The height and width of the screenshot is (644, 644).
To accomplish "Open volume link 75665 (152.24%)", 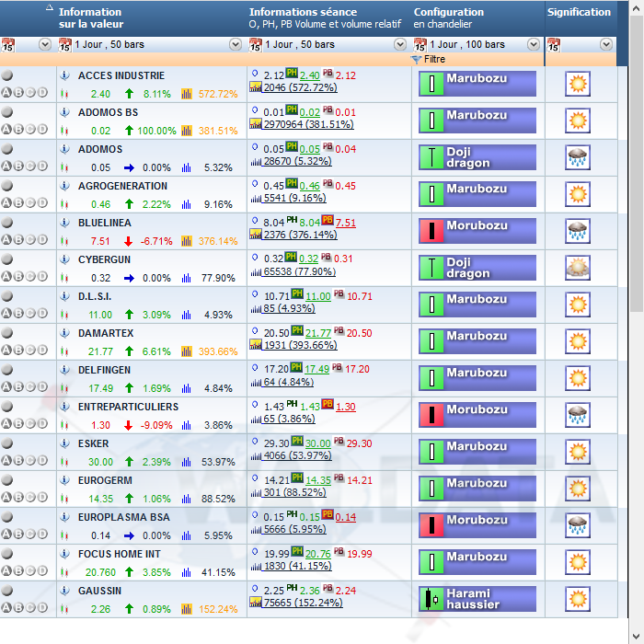I will 303,603.
